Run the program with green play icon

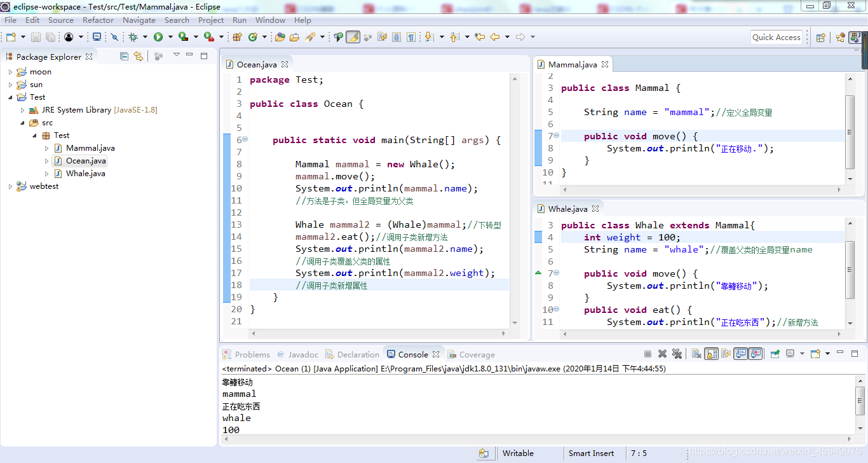tap(158, 37)
